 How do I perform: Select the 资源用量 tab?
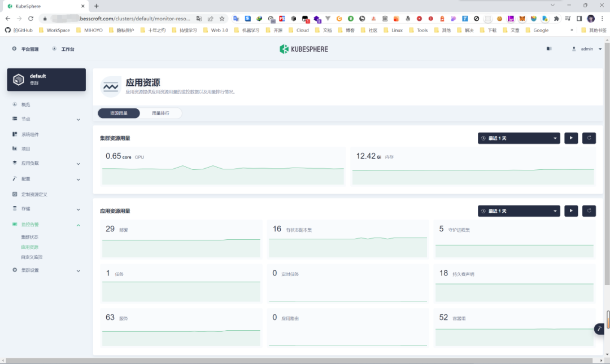click(119, 113)
